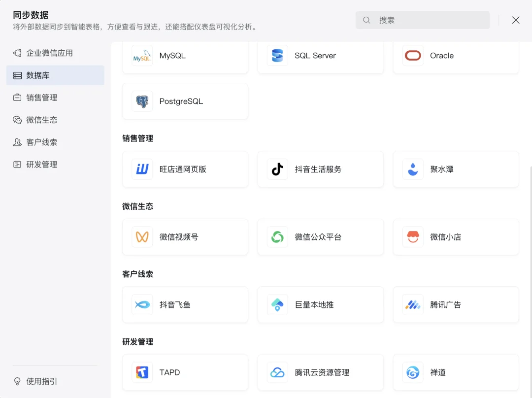Click the 销售管理 sidebar icon
Image resolution: width=532 pixels, height=398 pixels.
[17, 98]
